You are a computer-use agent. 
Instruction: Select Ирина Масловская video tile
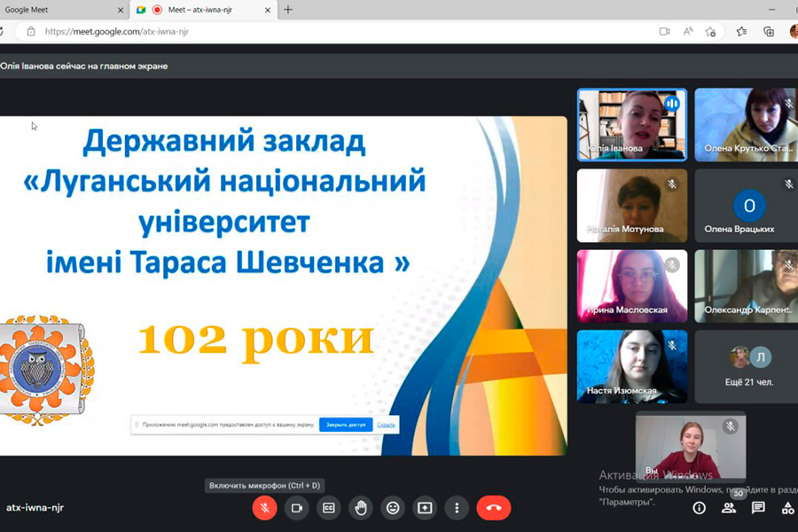[632, 286]
